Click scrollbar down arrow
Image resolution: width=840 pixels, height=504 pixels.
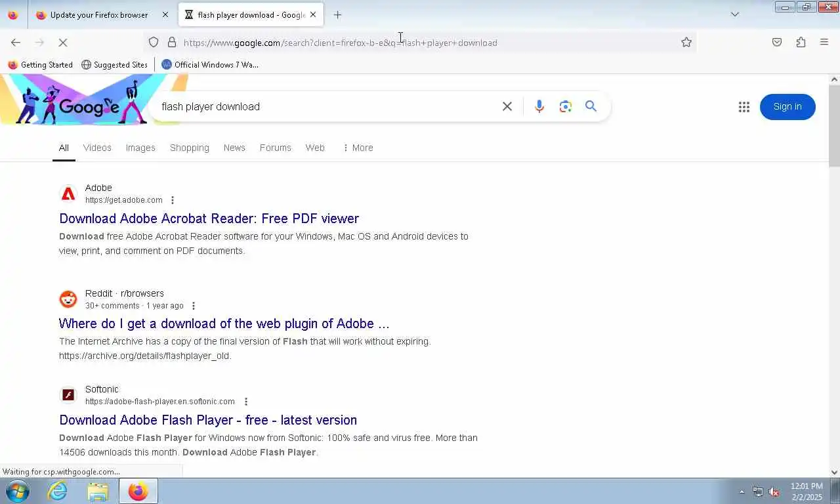(834, 472)
